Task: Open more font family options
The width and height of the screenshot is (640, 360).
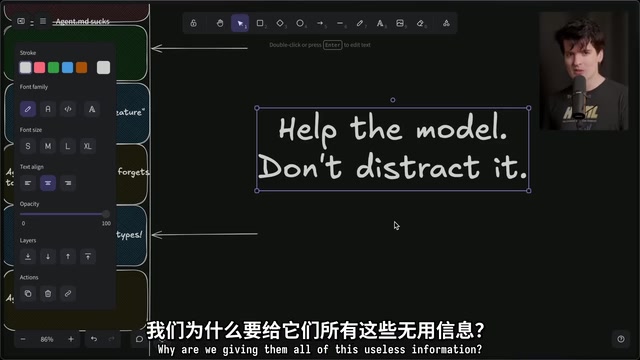Action: click(x=92, y=109)
